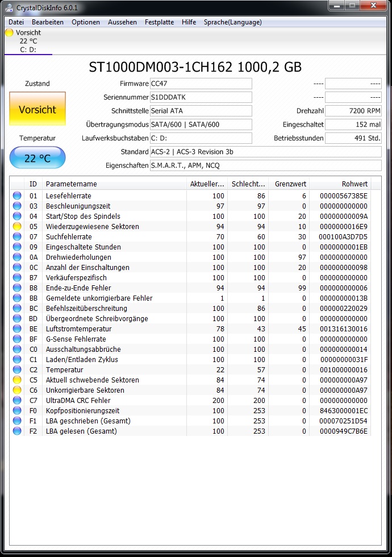Click the CrystalDiskInfo app icon in title bar
The width and height of the screenshot is (392, 557).
[9, 7]
